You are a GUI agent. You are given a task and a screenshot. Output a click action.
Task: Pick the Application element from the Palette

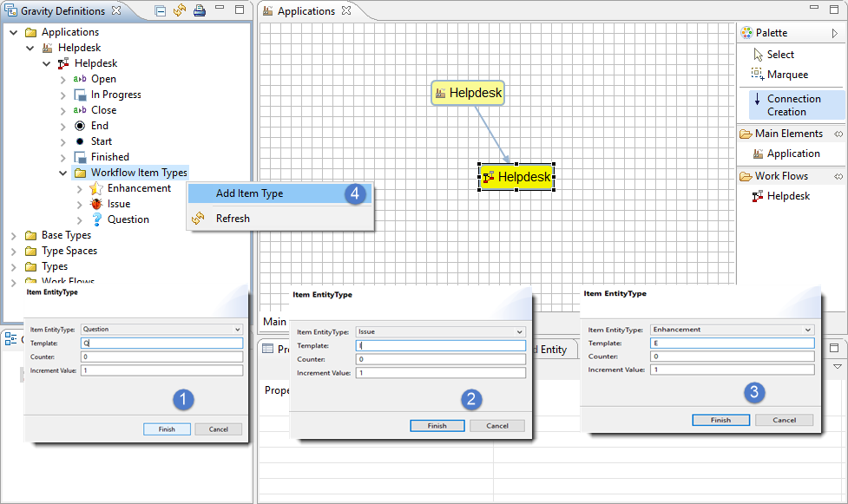(792, 154)
